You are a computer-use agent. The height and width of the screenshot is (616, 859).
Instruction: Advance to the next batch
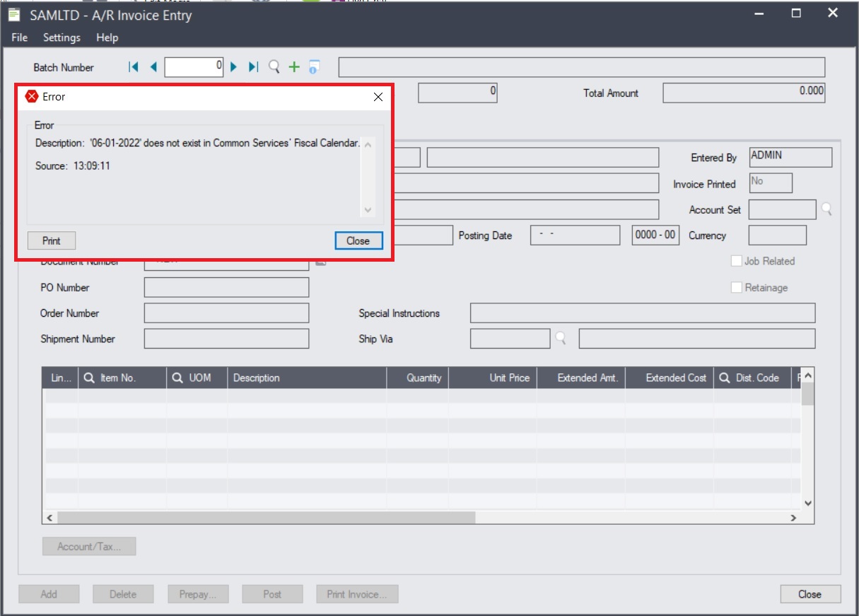coord(235,67)
